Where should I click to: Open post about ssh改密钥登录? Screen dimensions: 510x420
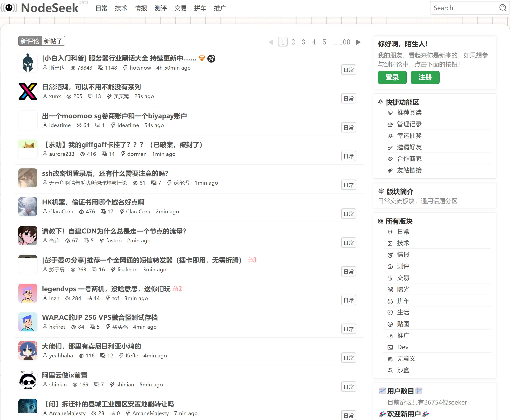[105, 174]
